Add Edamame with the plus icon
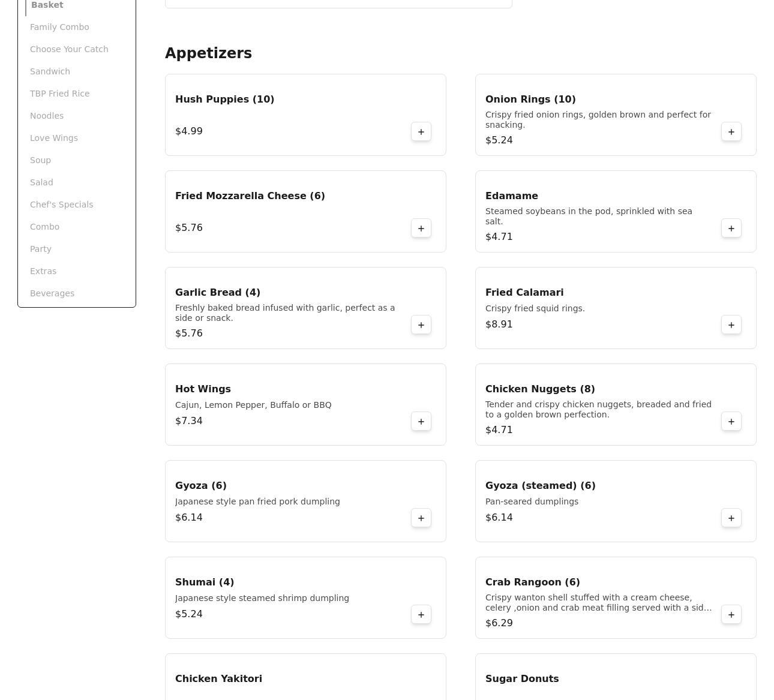The image size is (774, 700). click(731, 229)
